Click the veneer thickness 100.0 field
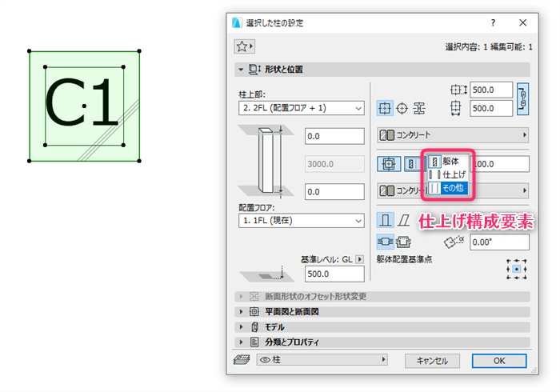This screenshot has width=560, height=392. tap(500, 164)
